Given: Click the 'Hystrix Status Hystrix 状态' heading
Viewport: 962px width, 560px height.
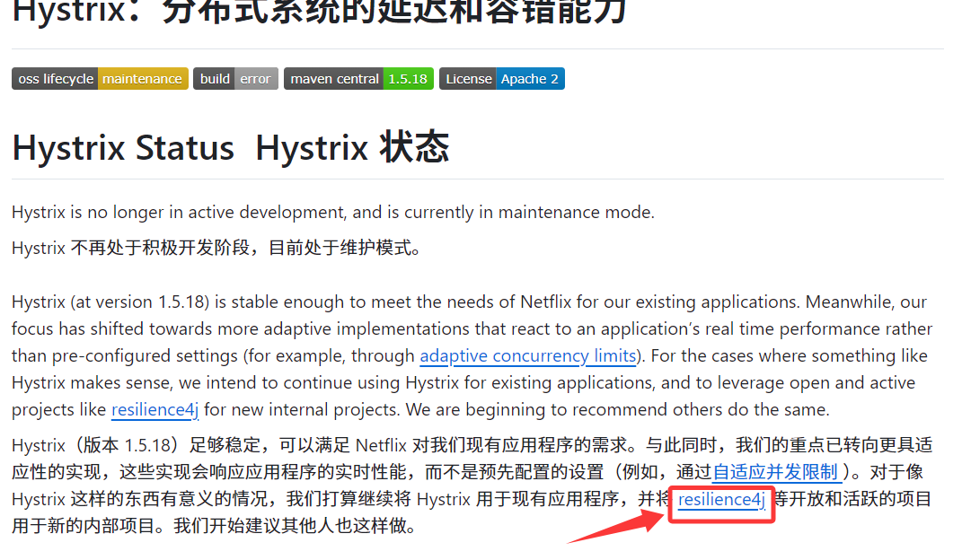Looking at the screenshot, I should (x=230, y=148).
